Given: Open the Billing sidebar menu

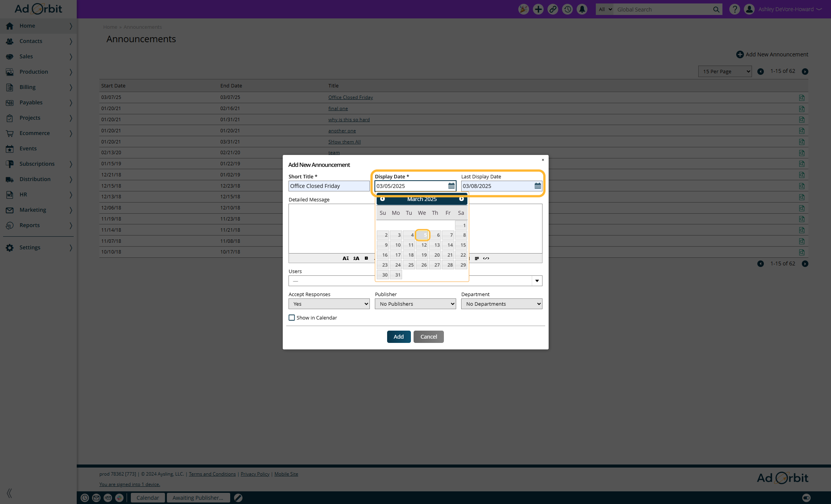Looking at the screenshot, I should (x=38, y=87).
